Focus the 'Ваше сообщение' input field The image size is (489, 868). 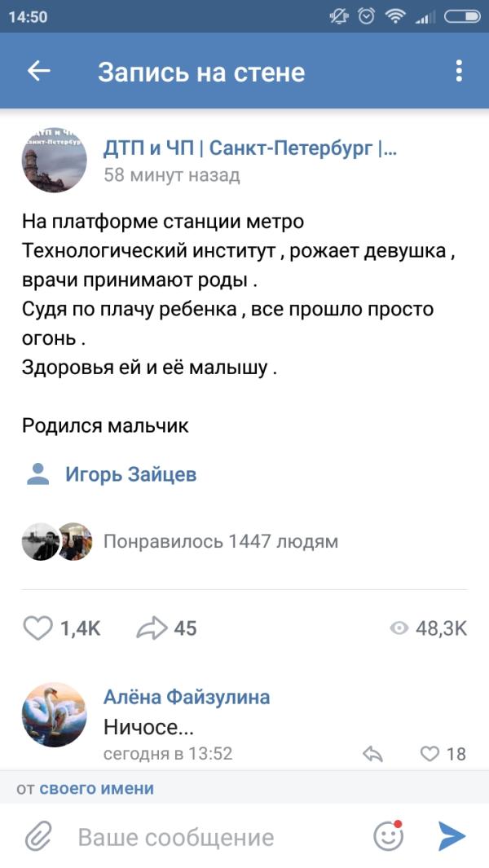tap(212, 837)
